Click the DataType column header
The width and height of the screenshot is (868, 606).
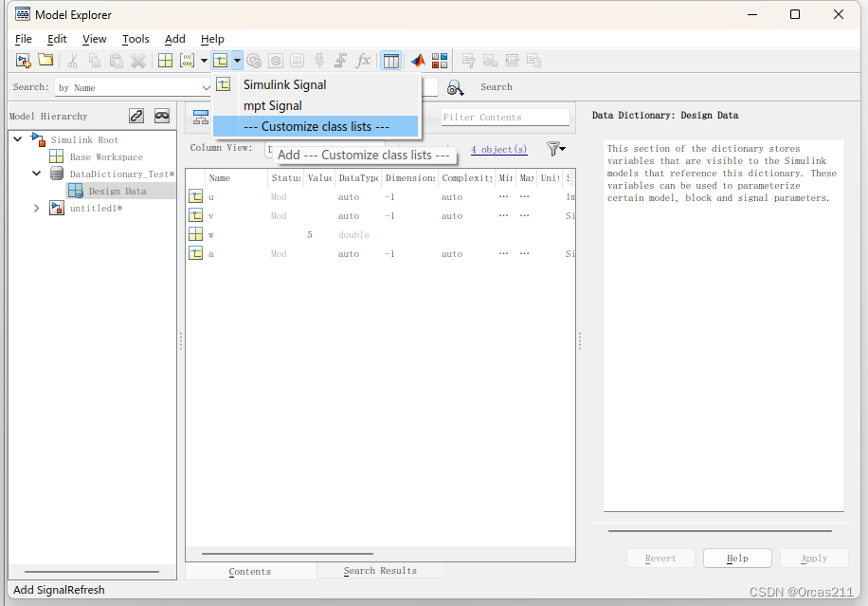coord(359,177)
